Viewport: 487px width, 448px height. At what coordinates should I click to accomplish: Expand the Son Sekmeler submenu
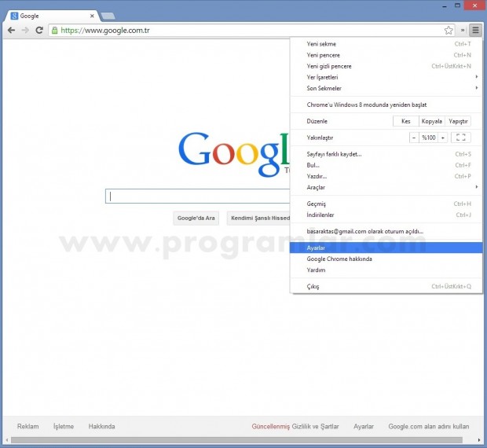tap(386, 88)
